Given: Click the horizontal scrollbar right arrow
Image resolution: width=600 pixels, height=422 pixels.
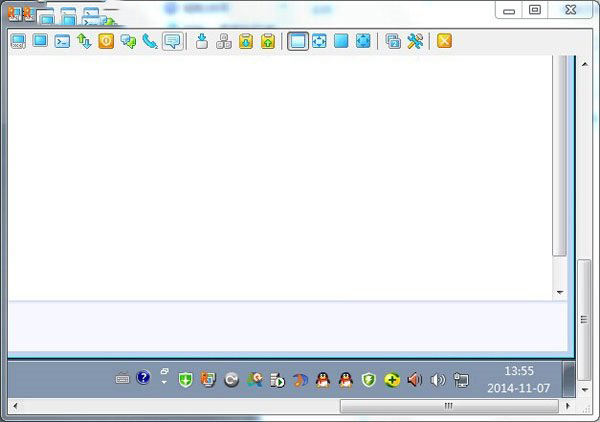Looking at the screenshot, I should tap(567, 406).
